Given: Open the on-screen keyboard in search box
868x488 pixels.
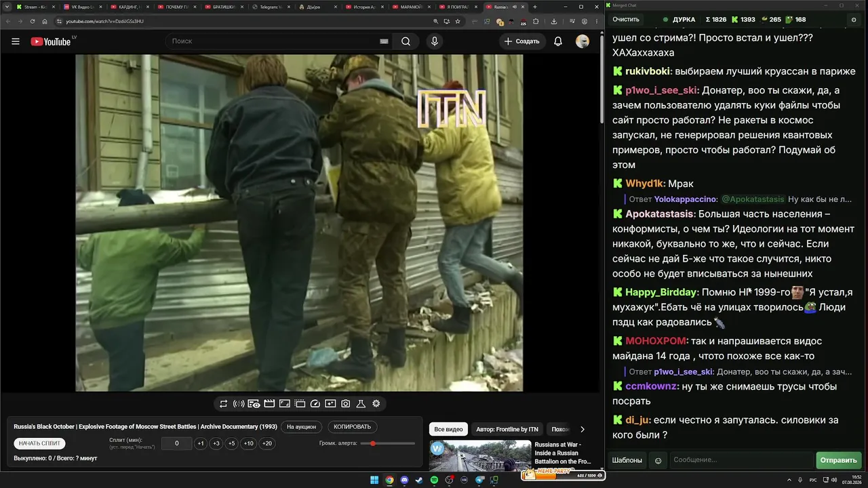Looking at the screenshot, I should [x=384, y=41].
